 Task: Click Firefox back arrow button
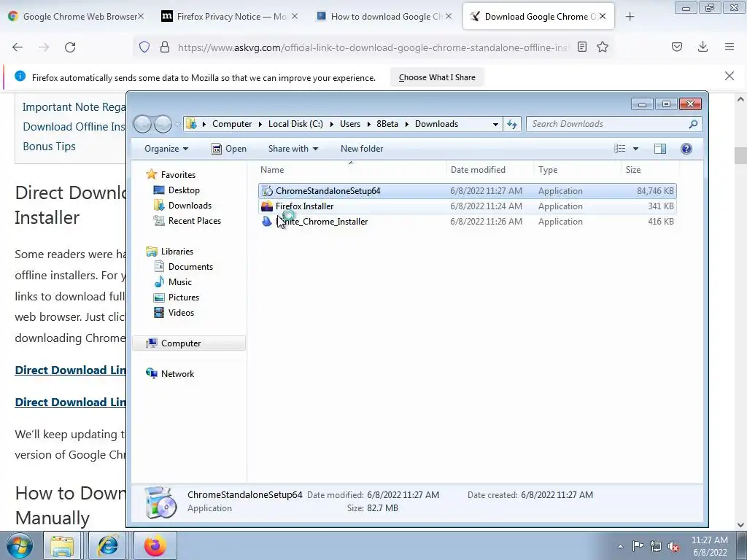click(x=18, y=47)
